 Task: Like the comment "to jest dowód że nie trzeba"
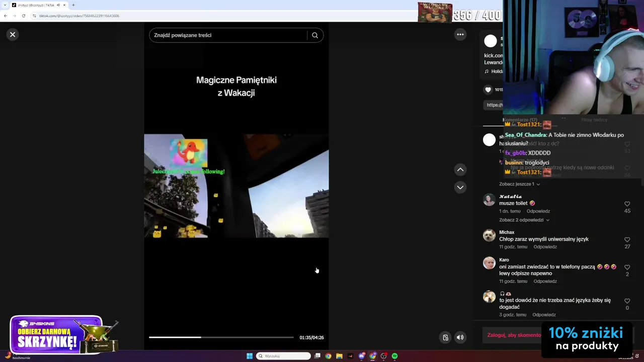click(627, 301)
